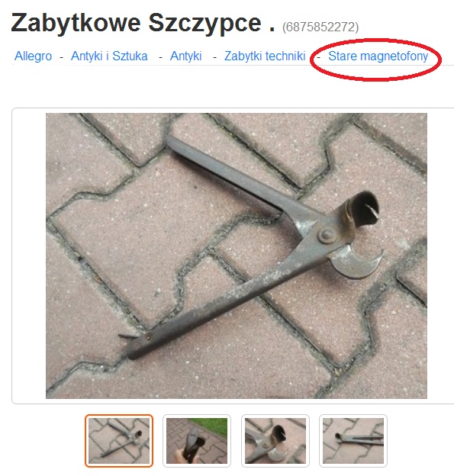Open the Allegro breadcrumb link
This screenshot has height=476, width=454.
[x=33, y=56]
